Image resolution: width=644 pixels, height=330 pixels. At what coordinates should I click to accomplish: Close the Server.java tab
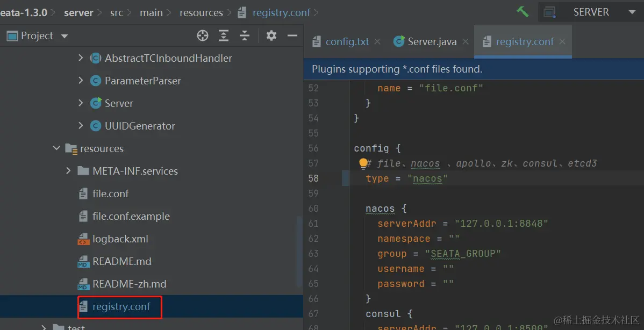(466, 41)
